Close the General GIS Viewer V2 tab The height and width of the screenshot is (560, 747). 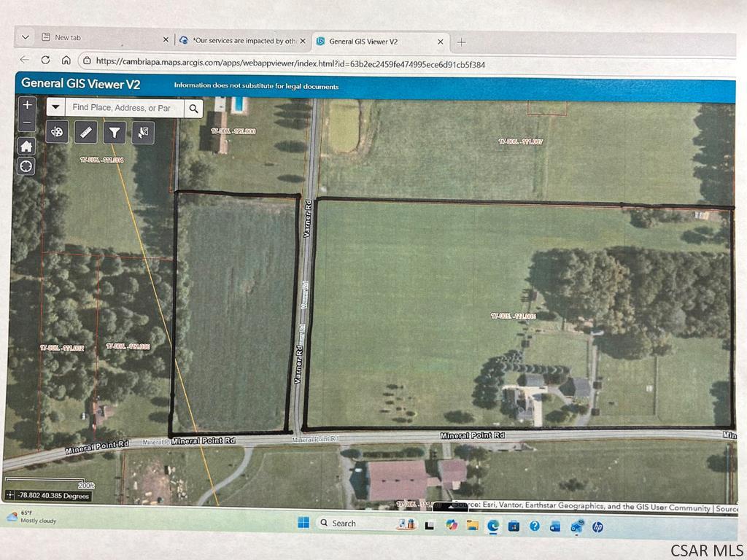[440, 42]
